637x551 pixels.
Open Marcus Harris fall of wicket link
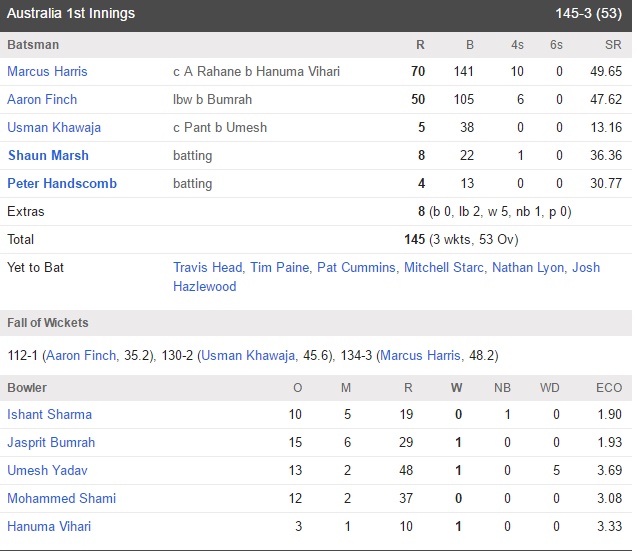point(420,356)
